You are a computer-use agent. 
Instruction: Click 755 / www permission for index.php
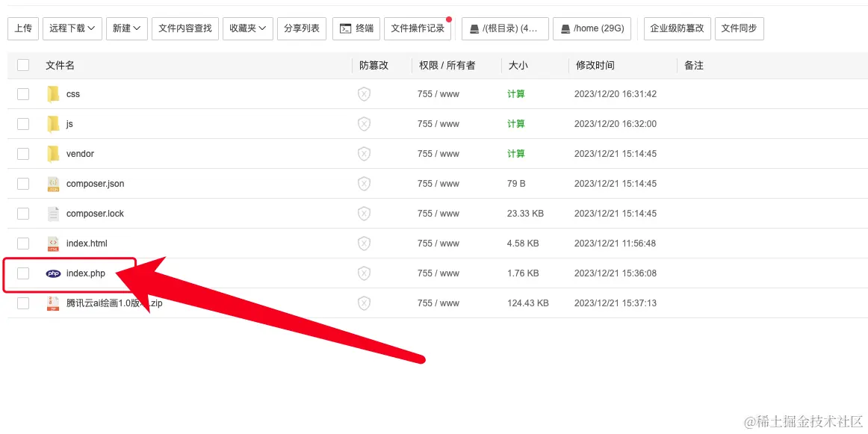click(x=438, y=273)
